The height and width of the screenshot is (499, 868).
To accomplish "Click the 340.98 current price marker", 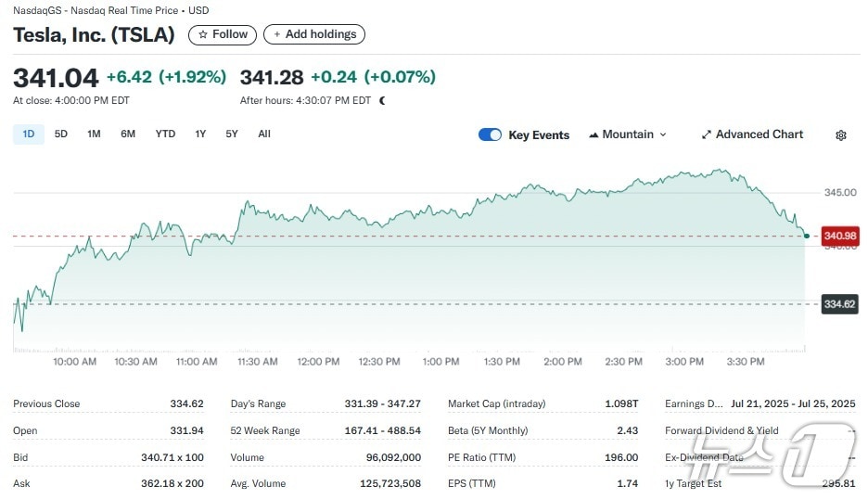I will point(839,236).
